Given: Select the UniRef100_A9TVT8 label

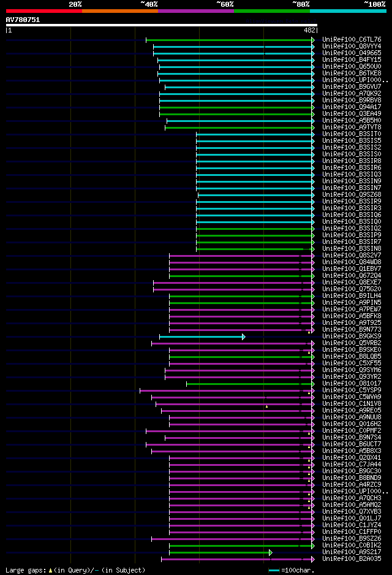Looking at the screenshot, I should pos(352,127).
